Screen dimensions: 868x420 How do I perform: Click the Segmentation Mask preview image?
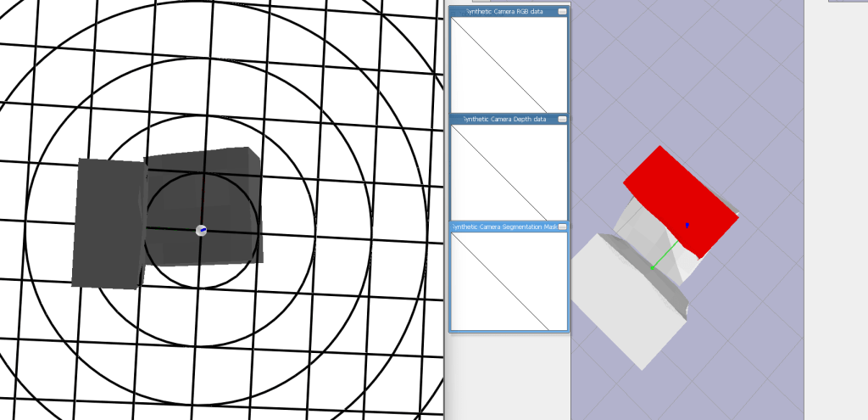[509, 280]
